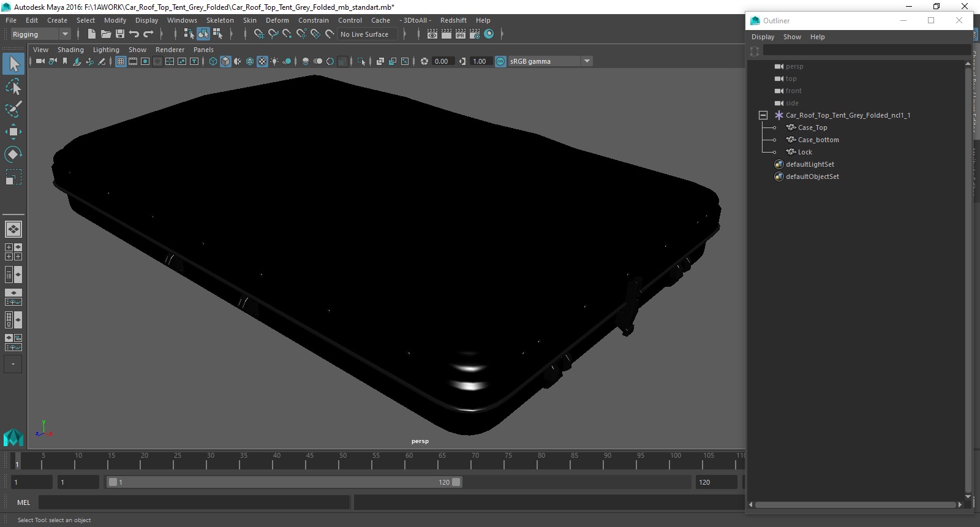Click the select camera icon
Screen dimensions: 980x527
(40, 61)
